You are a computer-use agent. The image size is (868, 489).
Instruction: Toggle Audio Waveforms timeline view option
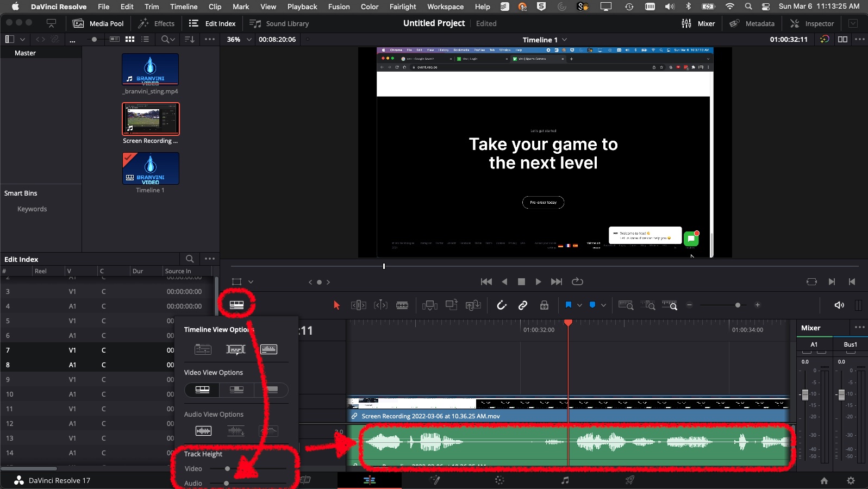[x=269, y=349]
